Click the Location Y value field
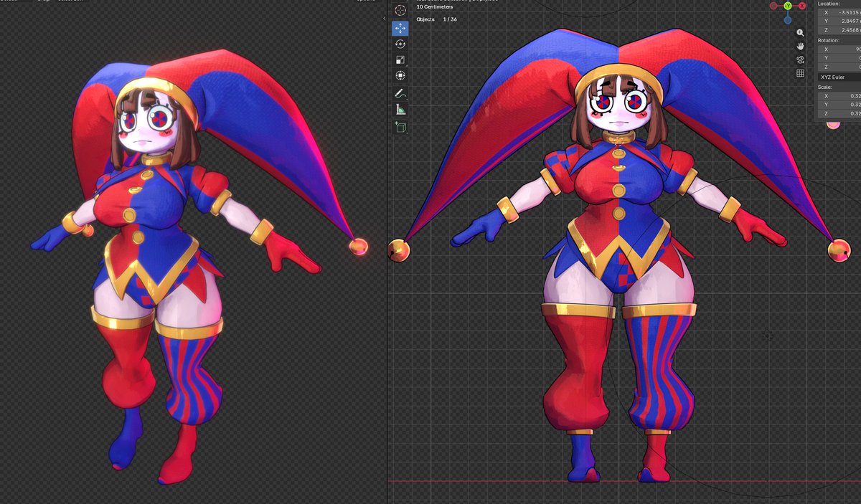Viewport: 861px width, 504px height. 839,22
